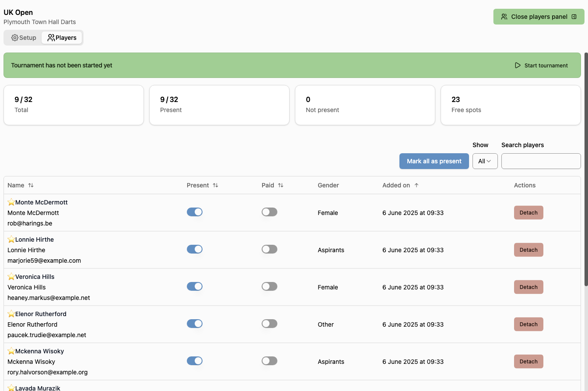This screenshot has width=588, height=391.
Task: Sort by Present using the sort arrows
Action: pos(215,185)
